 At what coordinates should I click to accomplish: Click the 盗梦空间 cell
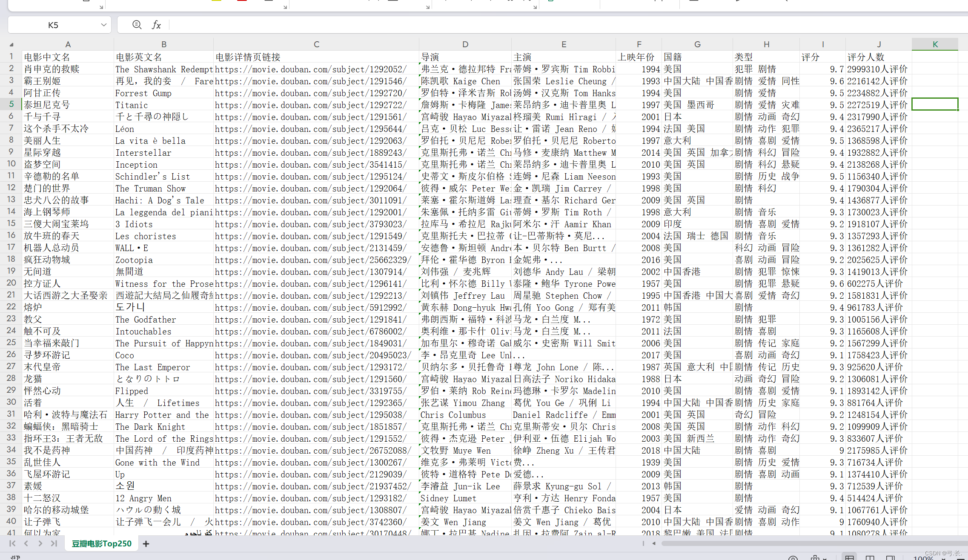(68, 164)
